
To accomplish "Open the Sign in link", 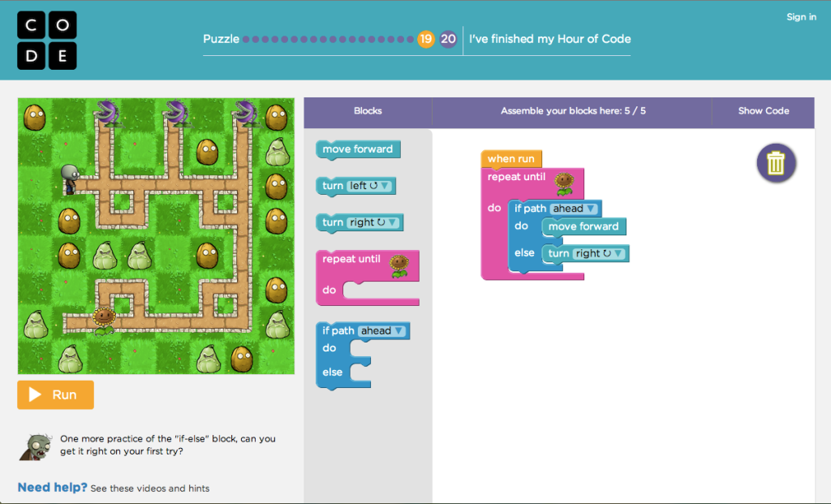I will tap(801, 17).
